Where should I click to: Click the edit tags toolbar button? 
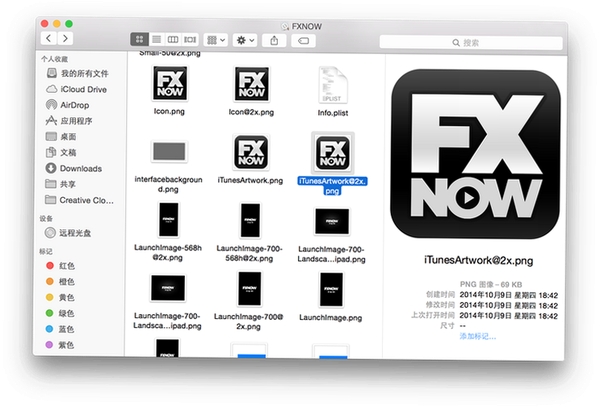[x=303, y=41]
